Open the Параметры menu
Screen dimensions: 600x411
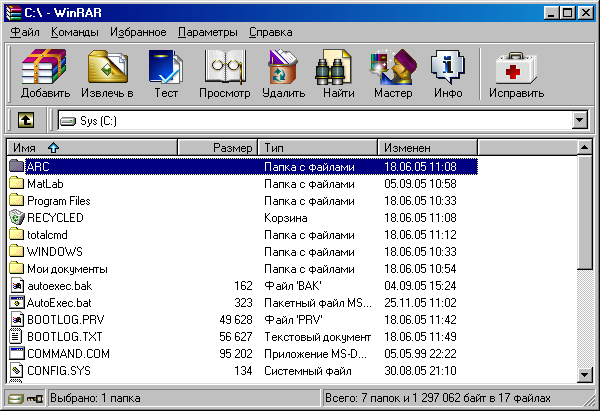click(208, 32)
